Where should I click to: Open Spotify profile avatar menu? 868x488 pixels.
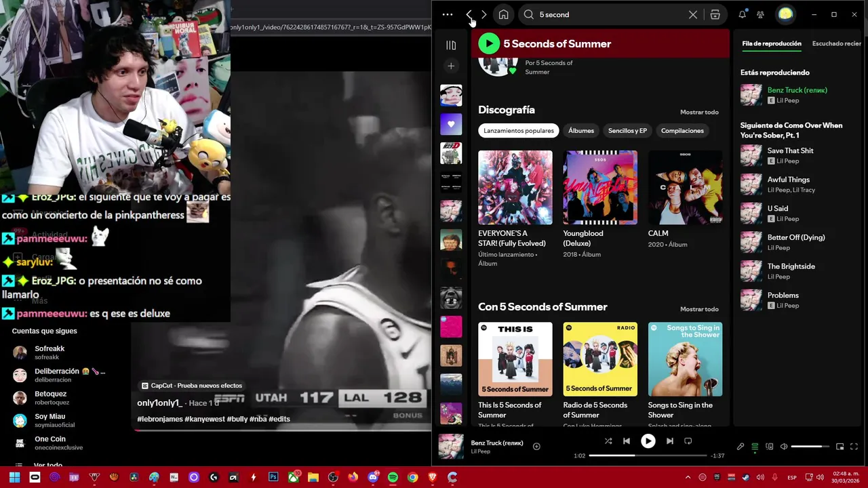[x=785, y=14]
